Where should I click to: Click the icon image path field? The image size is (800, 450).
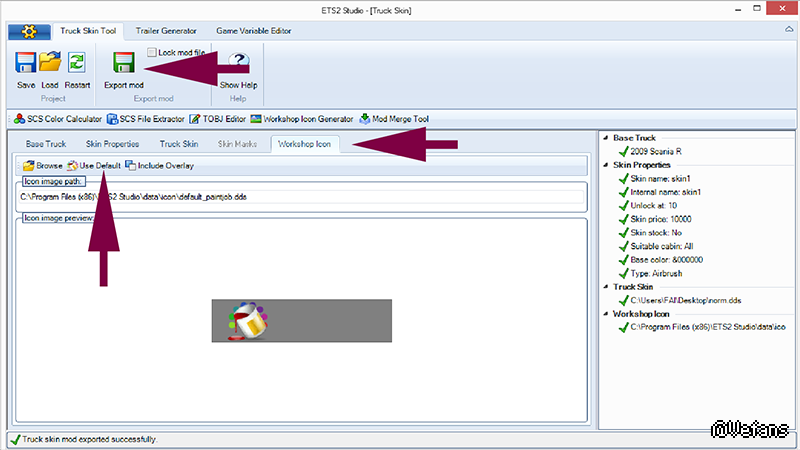click(301, 197)
